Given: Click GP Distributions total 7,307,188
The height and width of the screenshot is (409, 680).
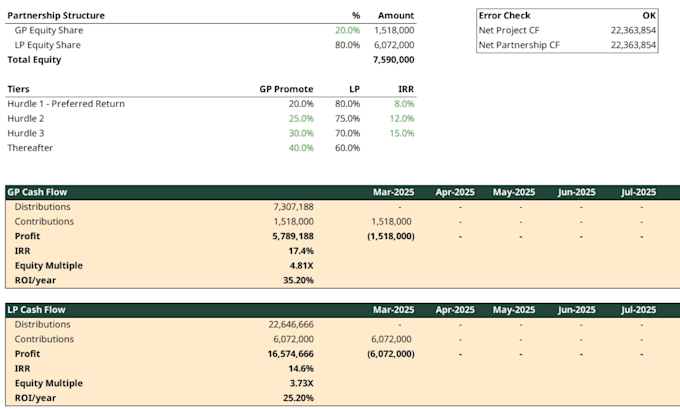Looking at the screenshot, I should 293,207.
